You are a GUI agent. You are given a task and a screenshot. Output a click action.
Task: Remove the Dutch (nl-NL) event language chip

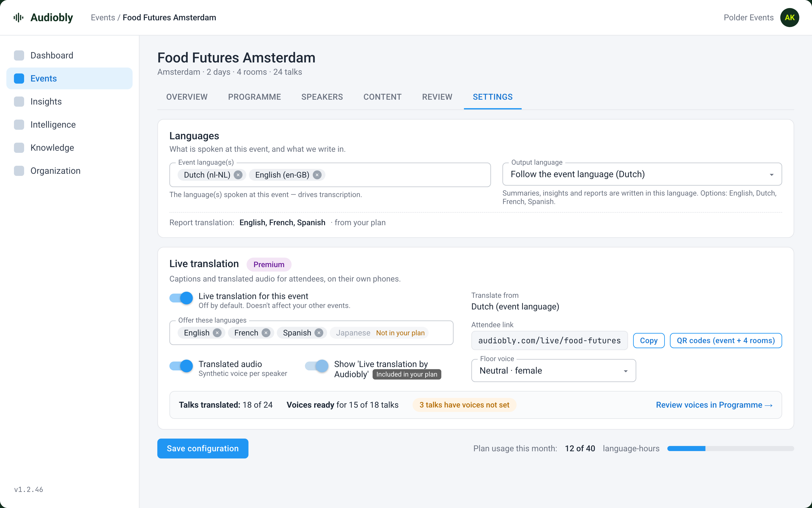(x=238, y=175)
